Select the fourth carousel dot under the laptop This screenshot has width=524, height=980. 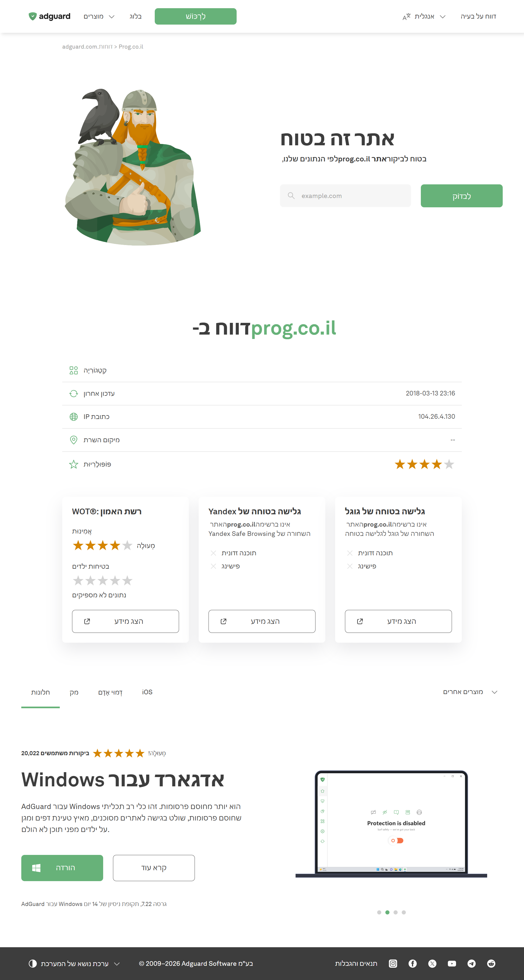point(404,912)
